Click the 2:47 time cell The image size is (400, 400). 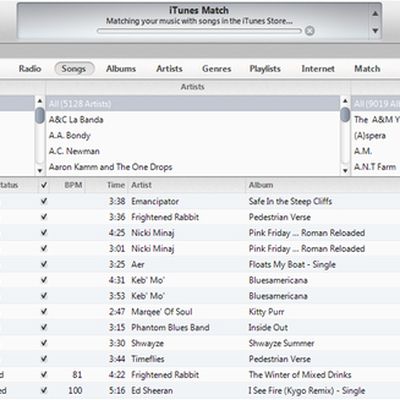point(117,312)
